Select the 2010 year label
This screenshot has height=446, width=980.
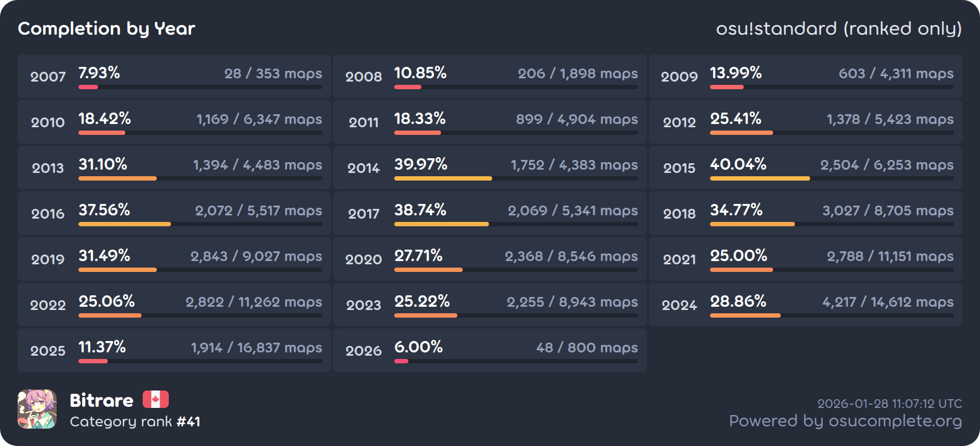point(48,122)
